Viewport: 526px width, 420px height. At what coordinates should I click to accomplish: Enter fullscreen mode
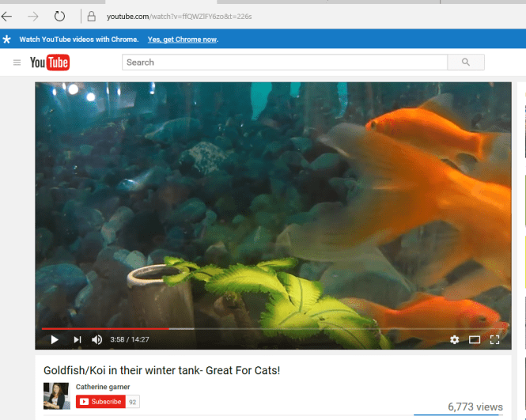pos(495,339)
